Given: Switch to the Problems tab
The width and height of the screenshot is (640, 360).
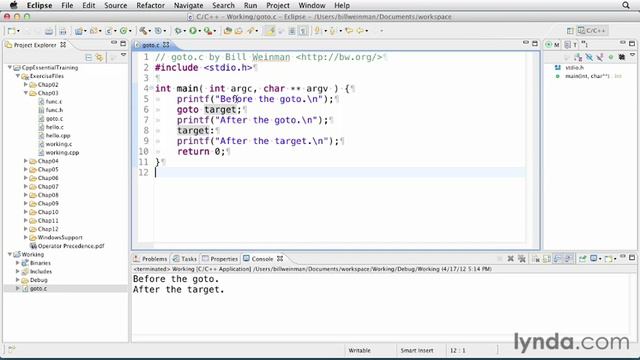Looking at the screenshot, I should (150, 259).
